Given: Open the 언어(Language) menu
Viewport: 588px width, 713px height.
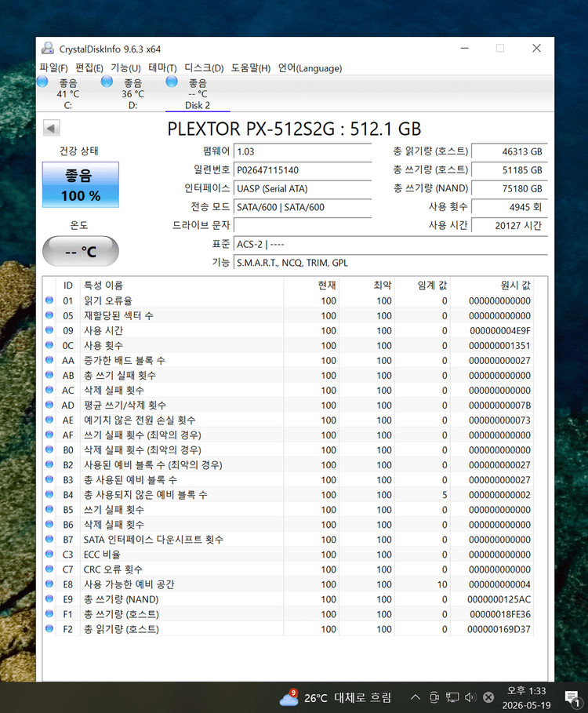Looking at the screenshot, I should pyautogui.click(x=310, y=67).
